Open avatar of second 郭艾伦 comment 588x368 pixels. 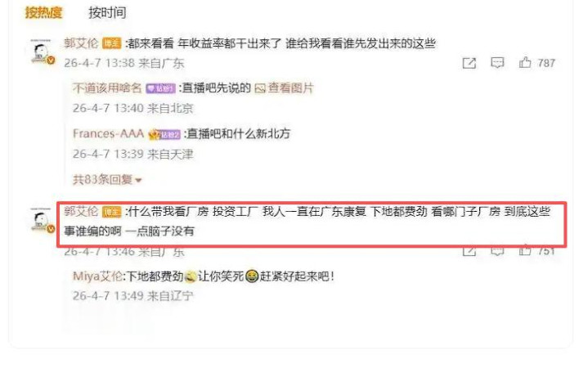[x=42, y=221]
